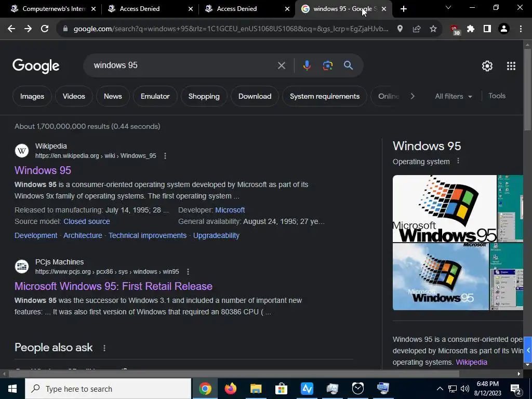The width and height of the screenshot is (532, 399).
Task: Expand the blue side panel handle
Action: click(528, 350)
